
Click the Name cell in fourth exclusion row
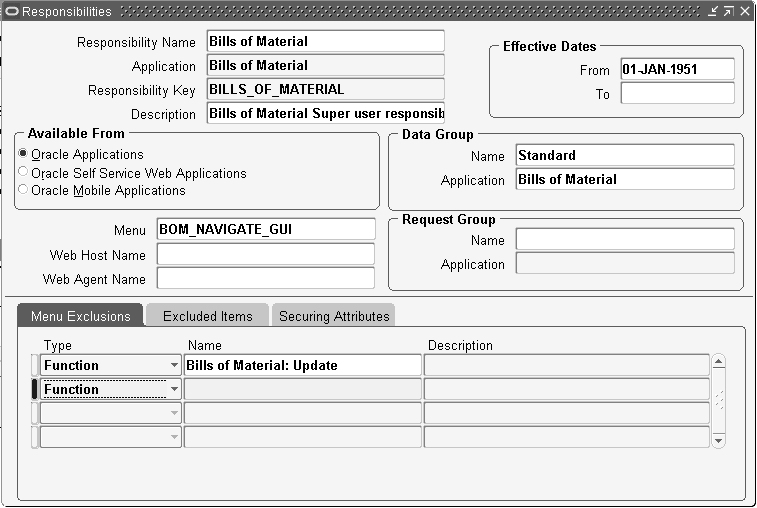[x=303, y=437]
